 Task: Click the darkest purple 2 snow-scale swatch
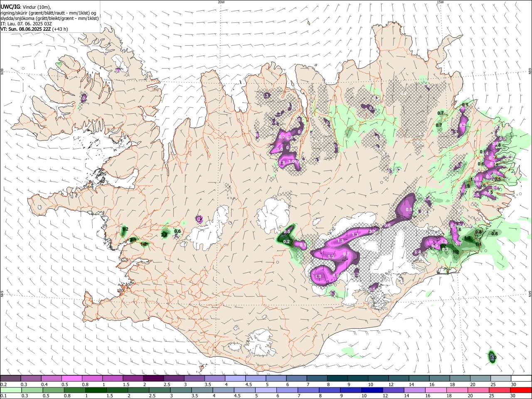153,379
